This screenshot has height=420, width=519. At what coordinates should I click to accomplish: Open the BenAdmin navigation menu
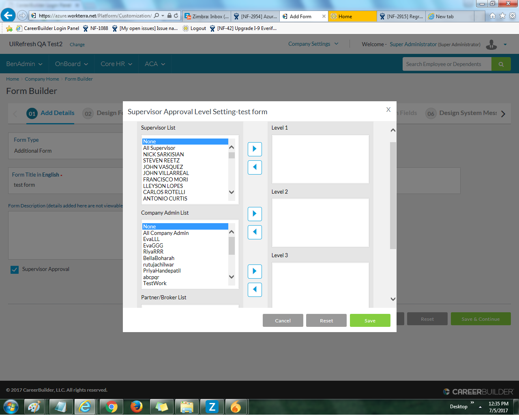click(24, 64)
